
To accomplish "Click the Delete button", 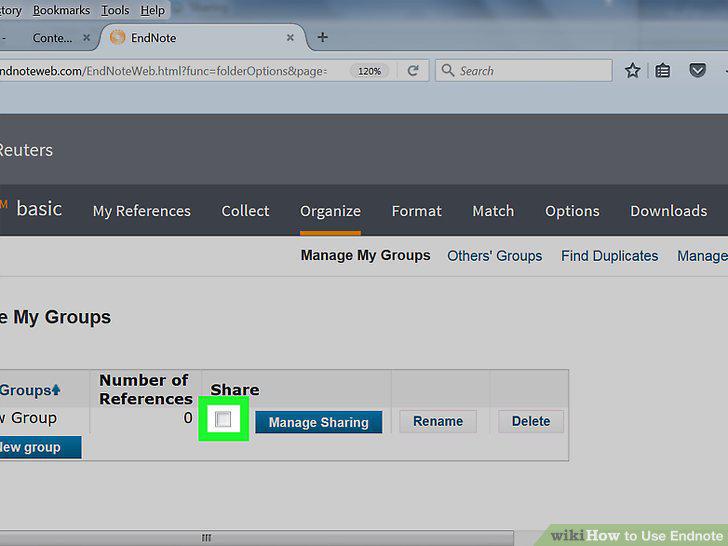I will (531, 421).
